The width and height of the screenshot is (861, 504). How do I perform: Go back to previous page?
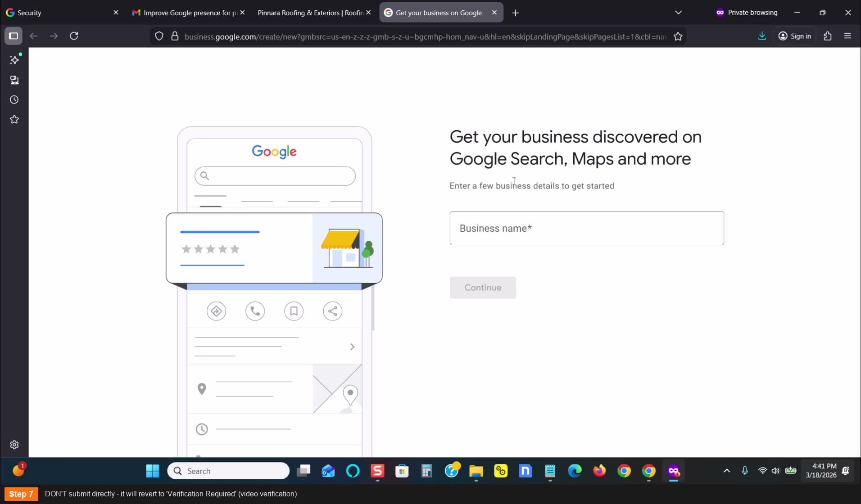tap(34, 36)
